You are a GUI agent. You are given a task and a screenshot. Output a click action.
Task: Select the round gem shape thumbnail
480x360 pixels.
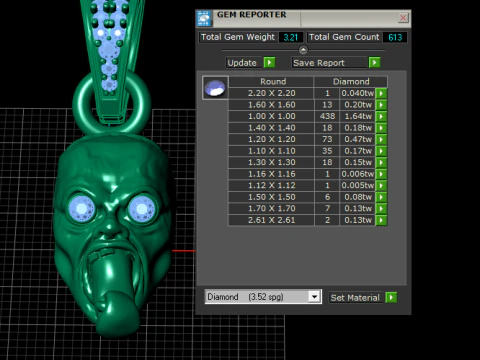(x=215, y=88)
